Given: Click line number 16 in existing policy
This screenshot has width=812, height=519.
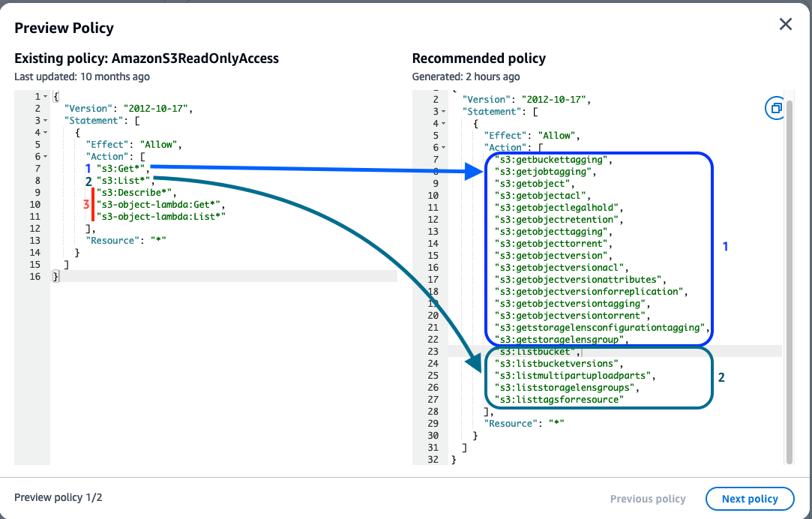Looking at the screenshot, I should point(34,276).
